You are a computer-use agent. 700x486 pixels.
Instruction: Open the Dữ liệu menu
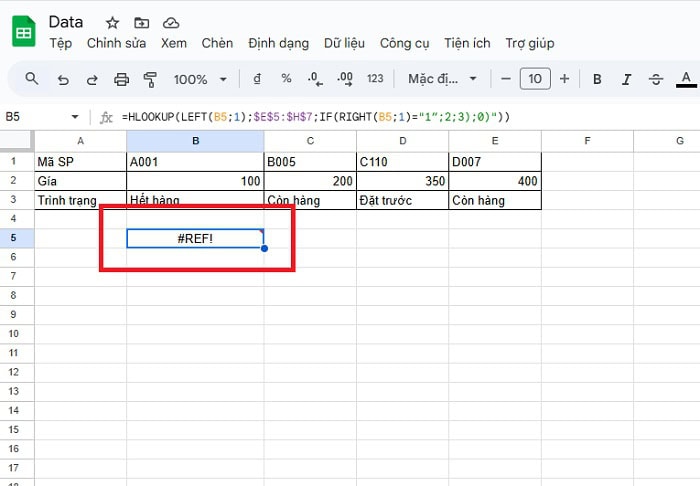[345, 43]
